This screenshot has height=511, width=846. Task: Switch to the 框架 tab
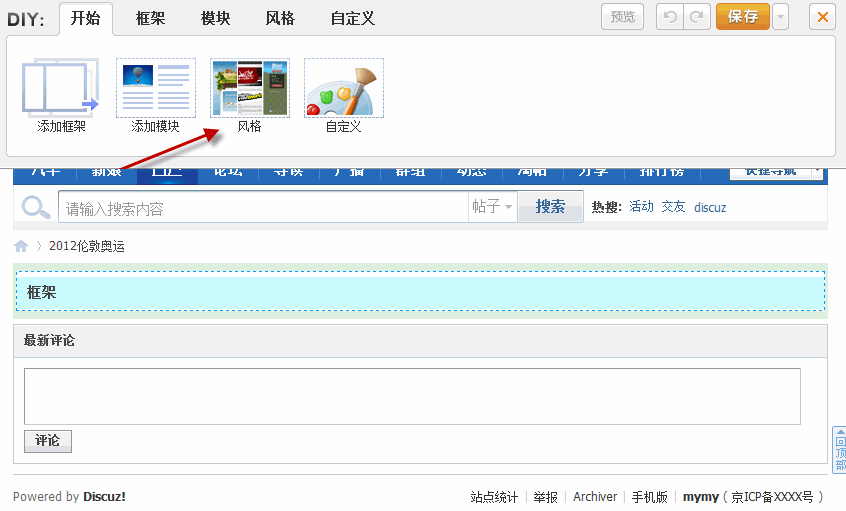pyautogui.click(x=150, y=18)
